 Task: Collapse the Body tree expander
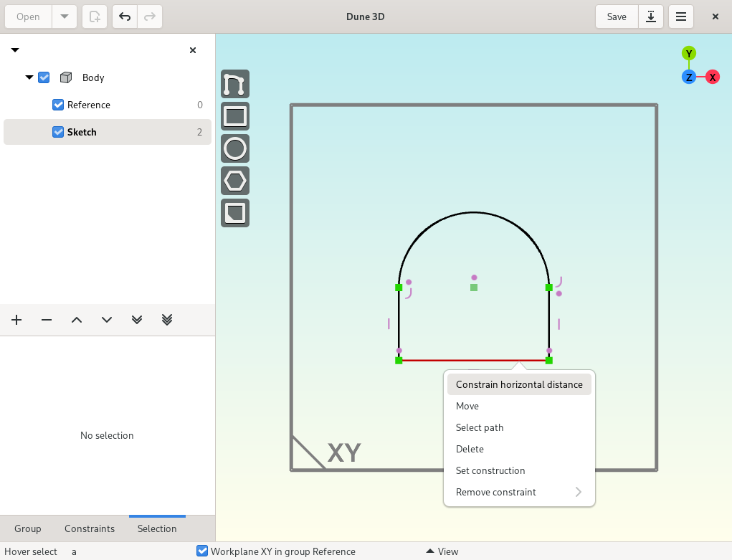pyautogui.click(x=29, y=77)
